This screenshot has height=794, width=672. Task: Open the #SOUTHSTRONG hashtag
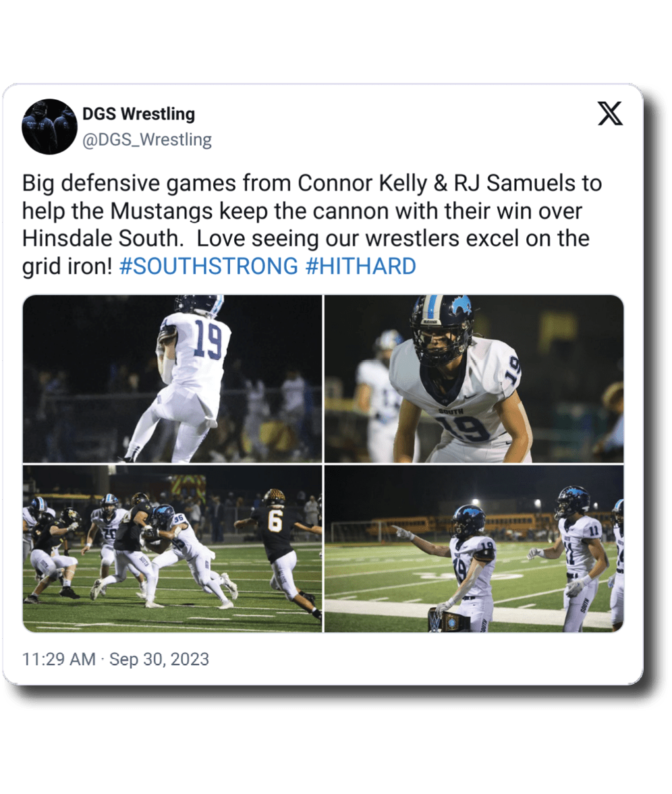tap(208, 266)
